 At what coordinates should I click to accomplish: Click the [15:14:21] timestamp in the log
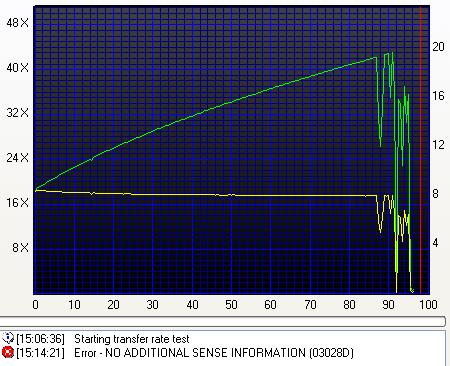click(x=40, y=353)
